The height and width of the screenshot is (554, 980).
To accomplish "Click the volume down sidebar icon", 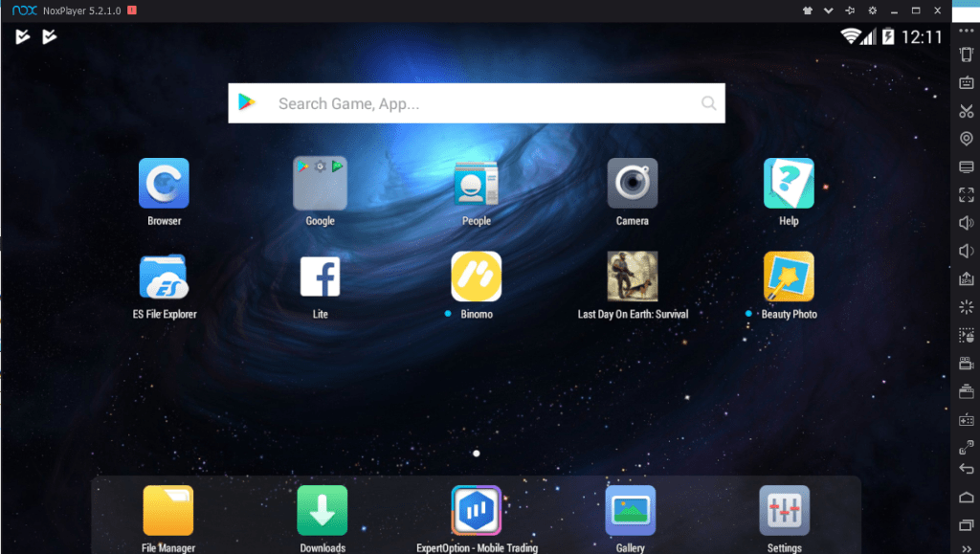I will click(967, 251).
